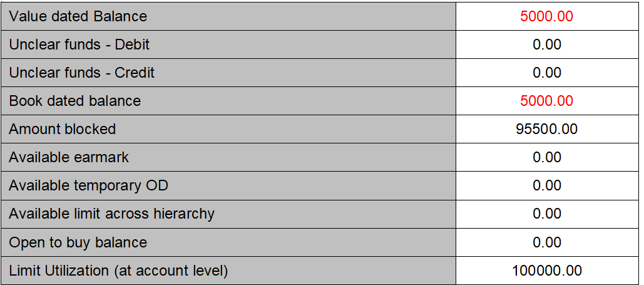Viewport: 644px width, 285px height.
Task: Select the Available earmark value 0.00
Action: coord(546,157)
